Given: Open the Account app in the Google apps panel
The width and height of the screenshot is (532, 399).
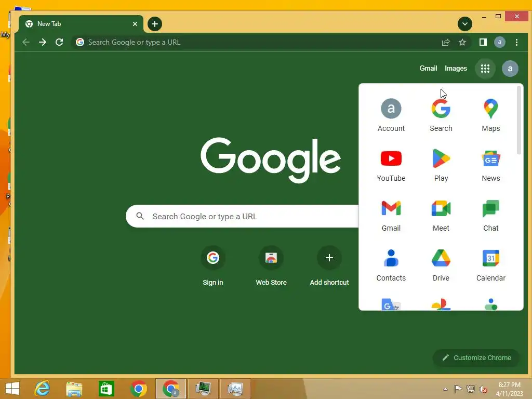Looking at the screenshot, I should click(391, 115).
